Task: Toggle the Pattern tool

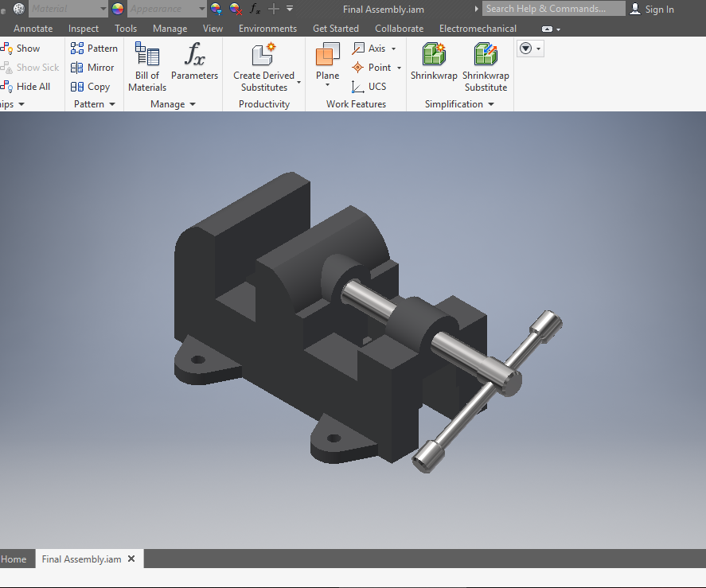Action: point(94,48)
